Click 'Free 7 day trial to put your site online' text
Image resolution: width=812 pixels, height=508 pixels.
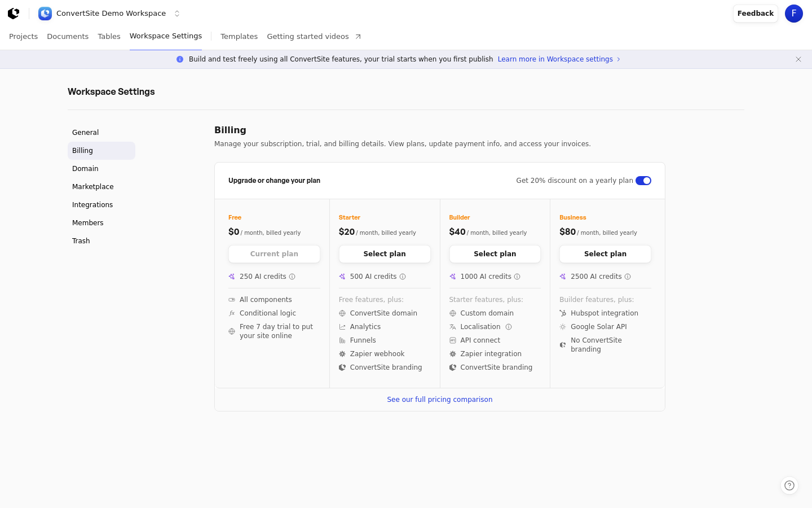(276, 331)
